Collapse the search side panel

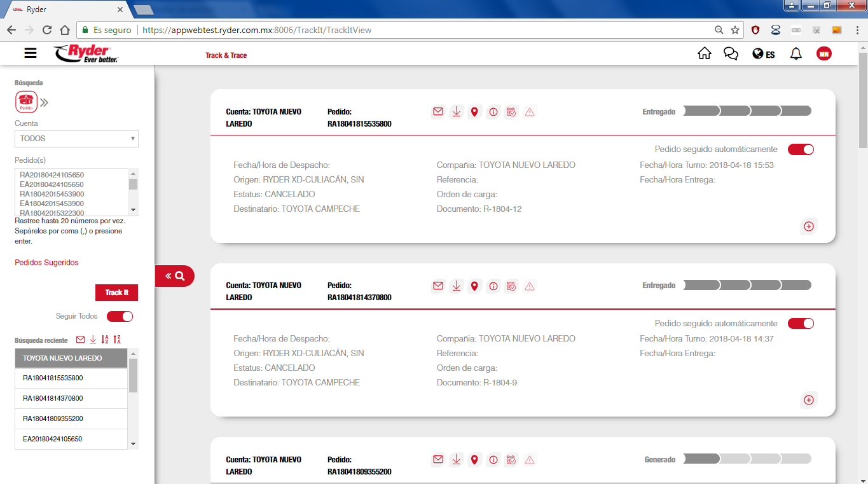(174, 276)
